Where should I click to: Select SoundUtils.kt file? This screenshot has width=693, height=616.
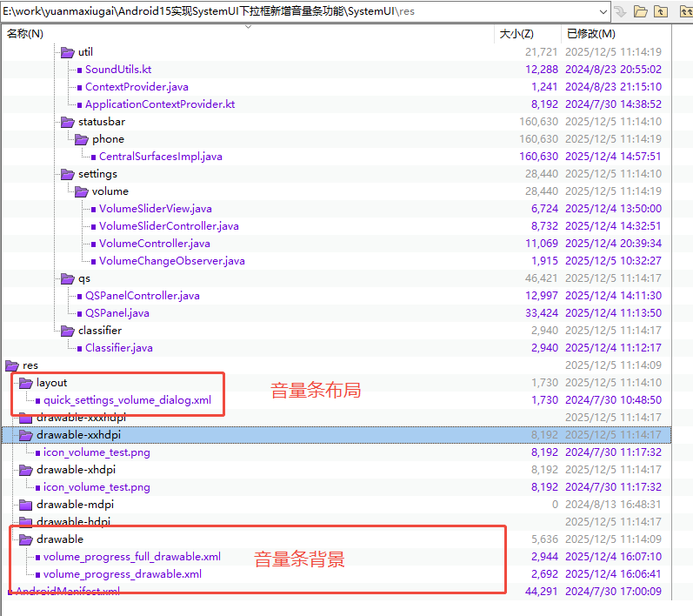pyautogui.click(x=118, y=70)
